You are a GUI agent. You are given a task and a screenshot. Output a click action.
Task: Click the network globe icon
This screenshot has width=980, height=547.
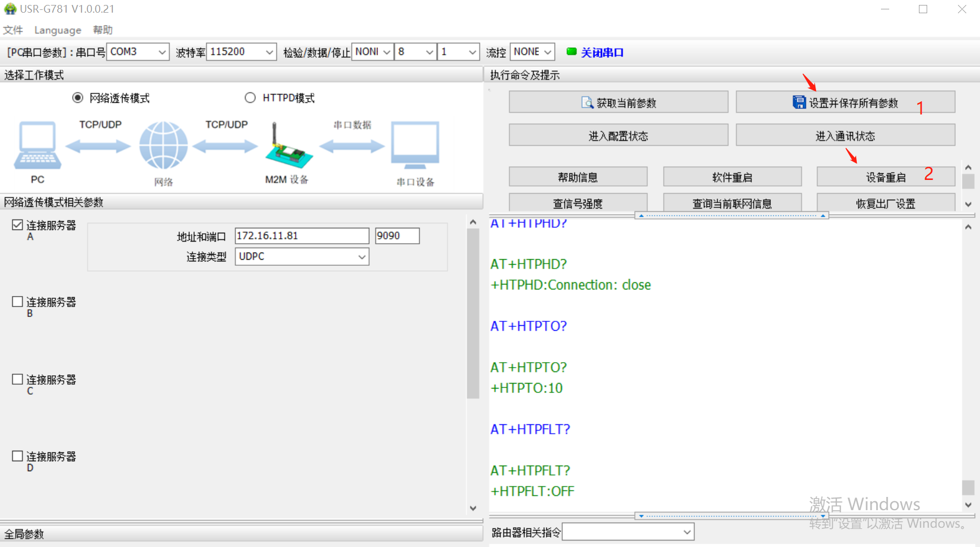(x=163, y=146)
